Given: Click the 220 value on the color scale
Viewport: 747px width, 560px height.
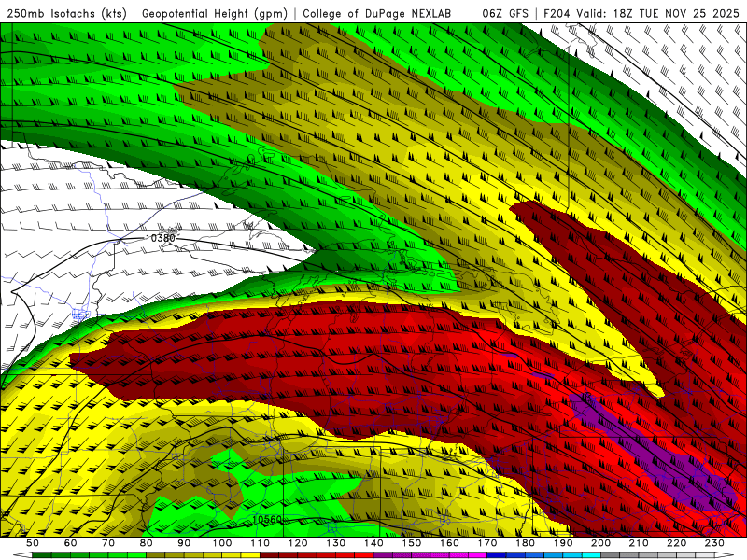Looking at the screenshot, I should pyautogui.click(x=676, y=543).
